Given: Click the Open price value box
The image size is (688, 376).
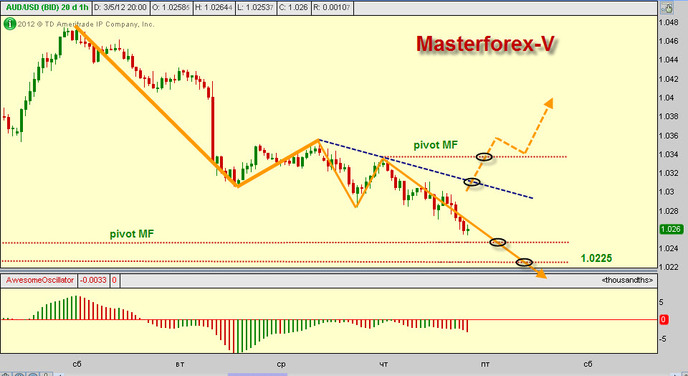Looking at the screenshot, I should pos(169,7).
